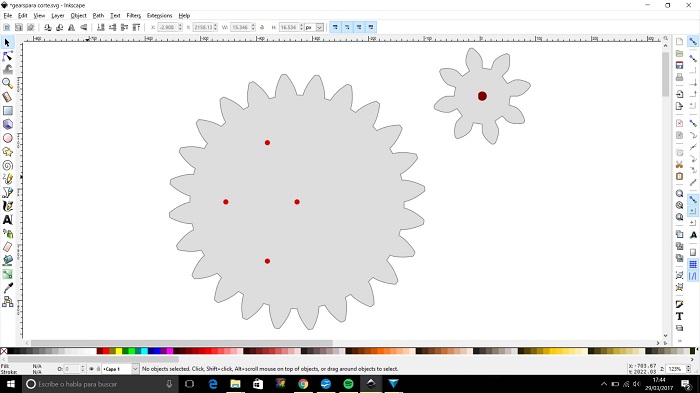Step the X coordinate spinner

click(180, 27)
